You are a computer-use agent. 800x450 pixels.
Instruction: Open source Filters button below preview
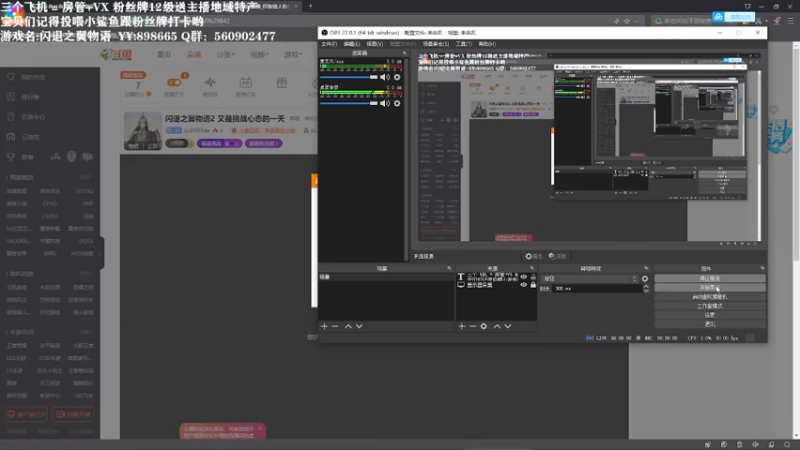(557, 256)
